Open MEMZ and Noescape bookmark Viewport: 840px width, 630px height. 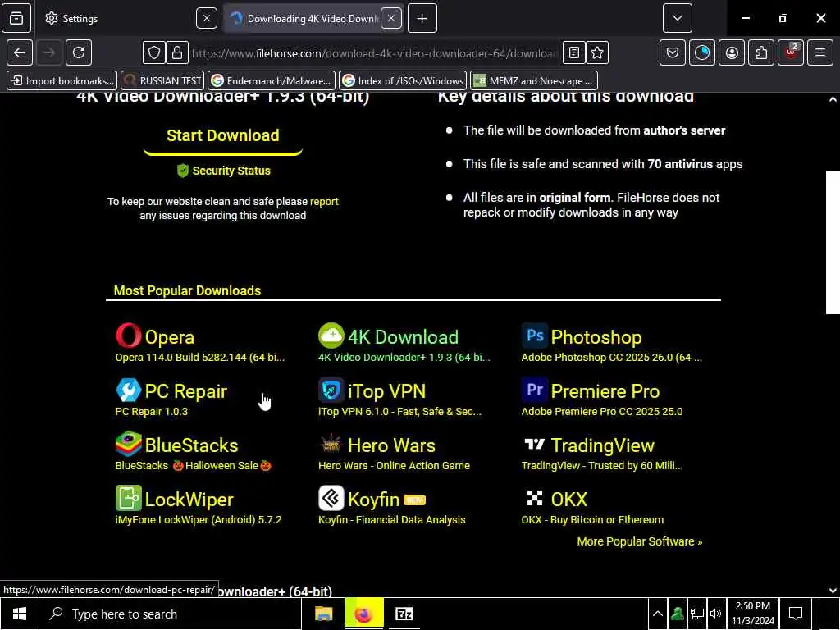pyautogui.click(x=533, y=81)
